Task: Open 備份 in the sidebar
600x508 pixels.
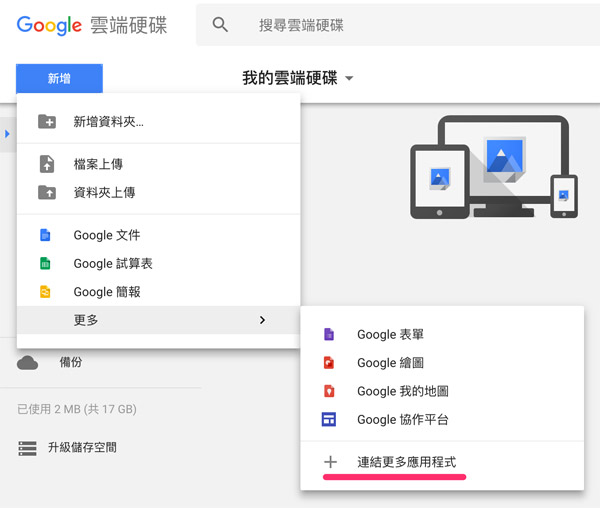Action: point(70,363)
